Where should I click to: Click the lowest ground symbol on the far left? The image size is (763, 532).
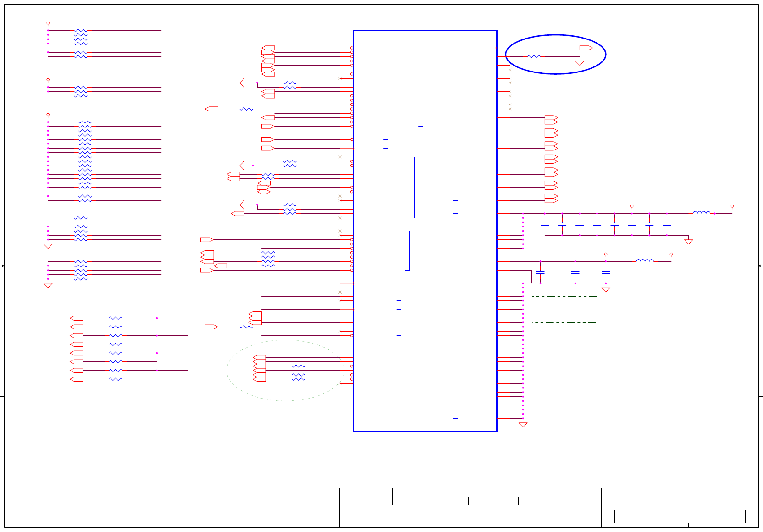48,285
